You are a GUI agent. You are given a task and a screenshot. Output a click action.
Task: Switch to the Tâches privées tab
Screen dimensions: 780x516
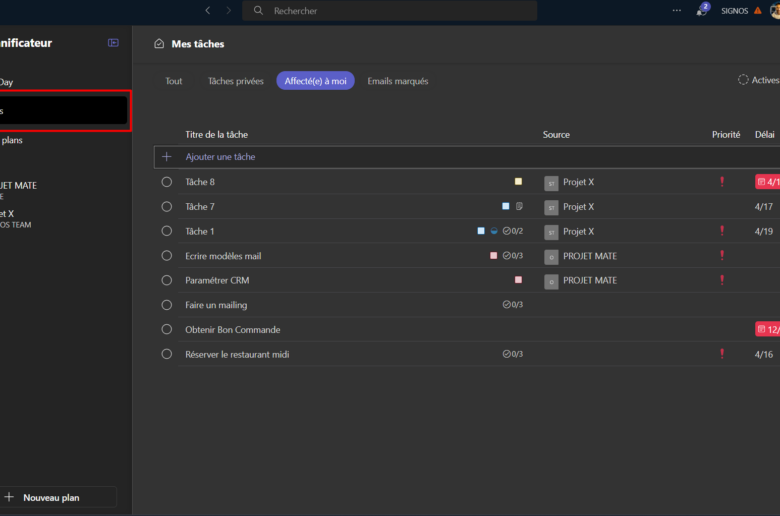[236, 81]
